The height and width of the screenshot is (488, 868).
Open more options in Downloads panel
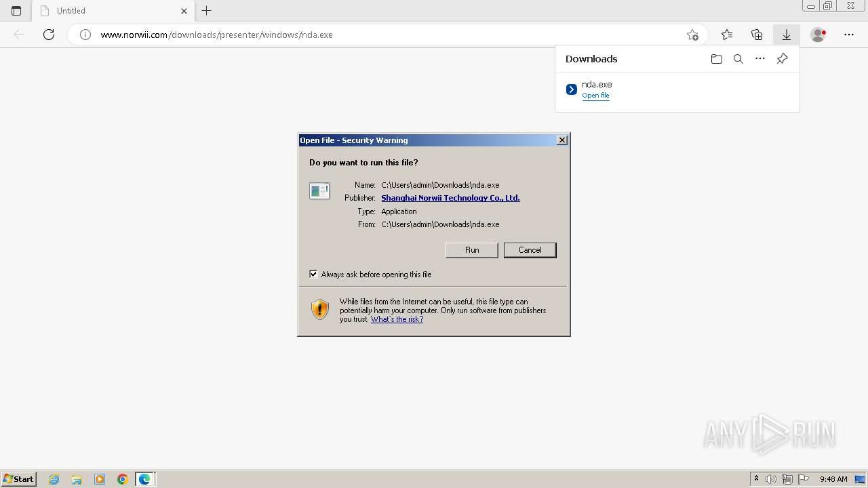tap(760, 59)
